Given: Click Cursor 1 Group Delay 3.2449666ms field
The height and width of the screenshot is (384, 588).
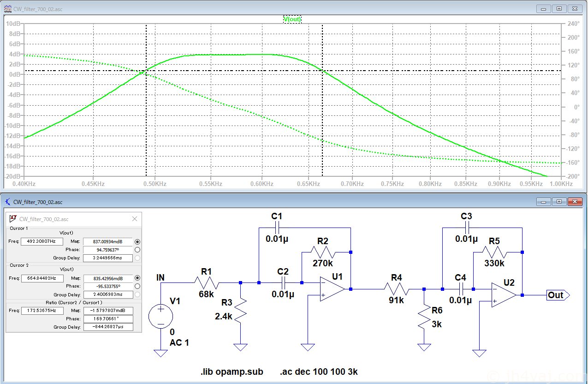Looking at the screenshot, I should pos(107,258).
